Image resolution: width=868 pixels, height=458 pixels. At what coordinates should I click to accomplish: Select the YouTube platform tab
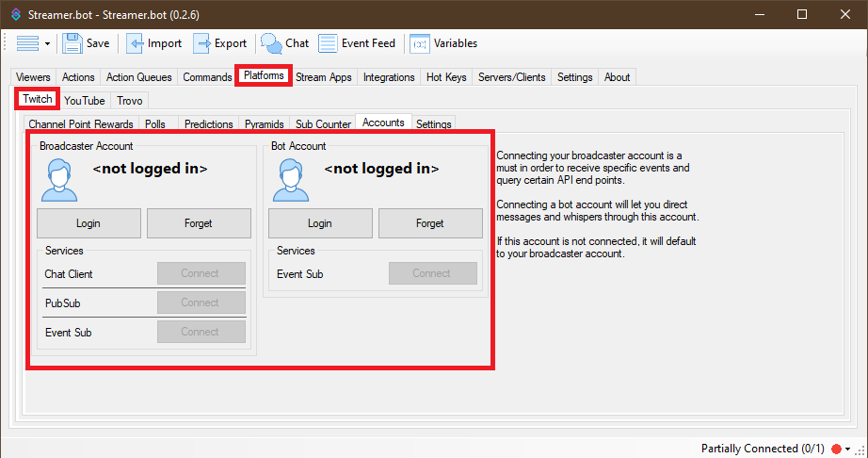[x=84, y=100]
